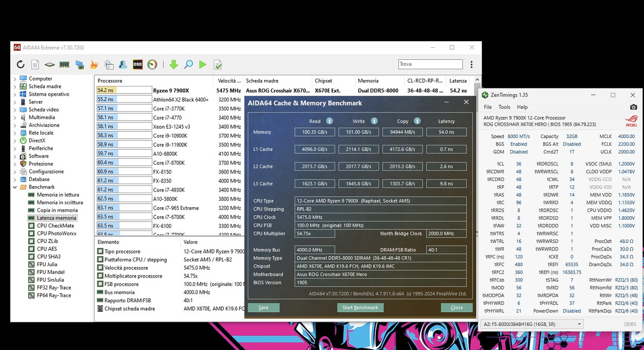Click the info icon next to Copy
Screen dimensions: 644x350
click(417, 121)
